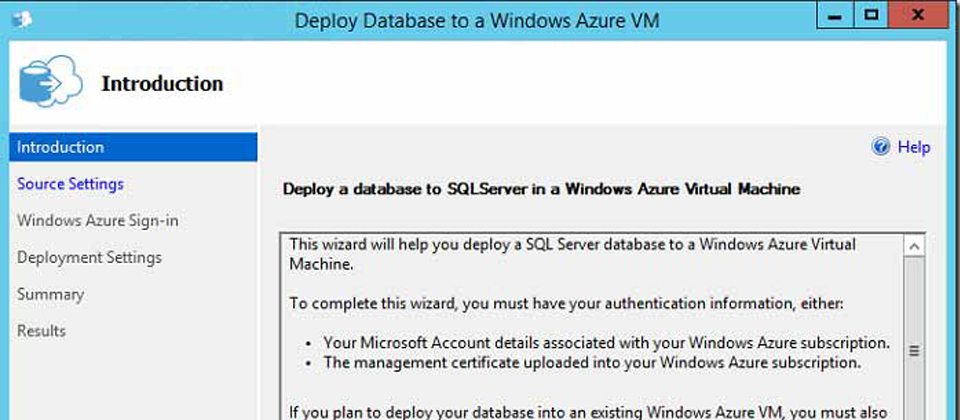
Task: Jump to the Summary step
Action: tap(50, 294)
